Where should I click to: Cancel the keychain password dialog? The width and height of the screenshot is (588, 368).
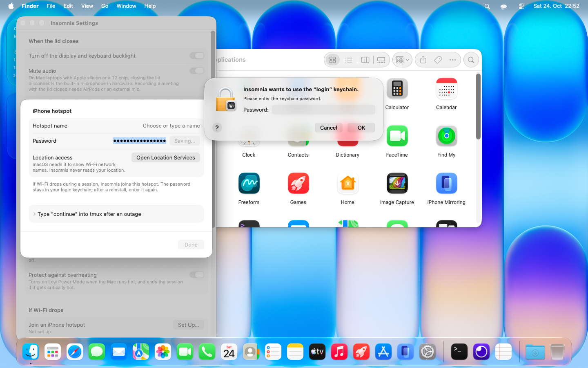(x=329, y=128)
